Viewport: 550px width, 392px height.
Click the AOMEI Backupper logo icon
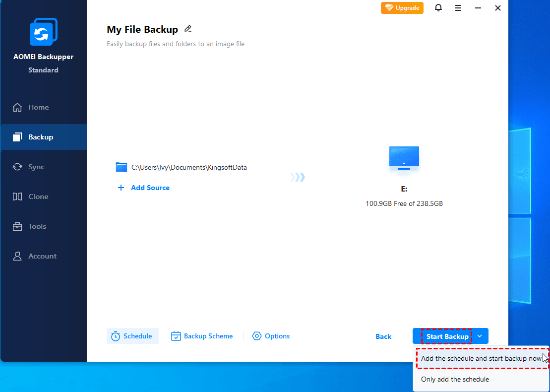[x=44, y=33]
